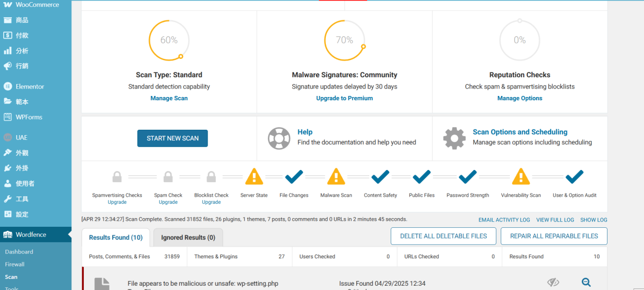Open the 分析 analytics menu icon
This screenshot has height=290, width=644.
coord(8,51)
